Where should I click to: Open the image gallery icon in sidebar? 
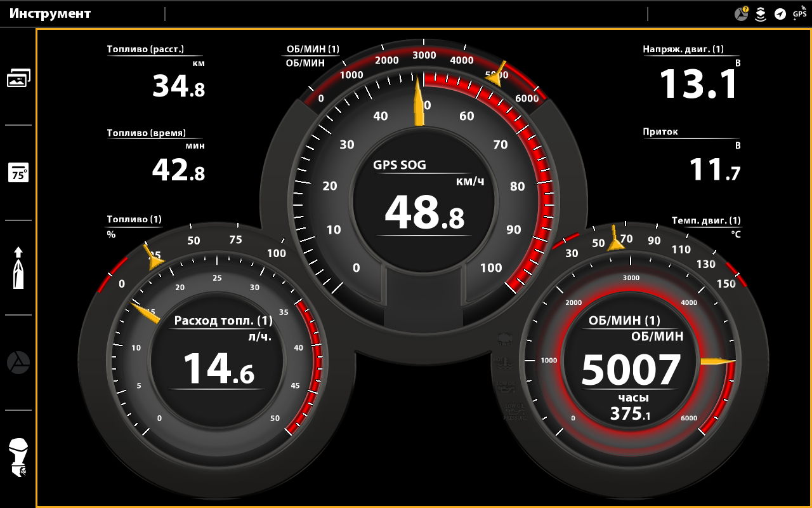pyautogui.click(x=18, y=78)
